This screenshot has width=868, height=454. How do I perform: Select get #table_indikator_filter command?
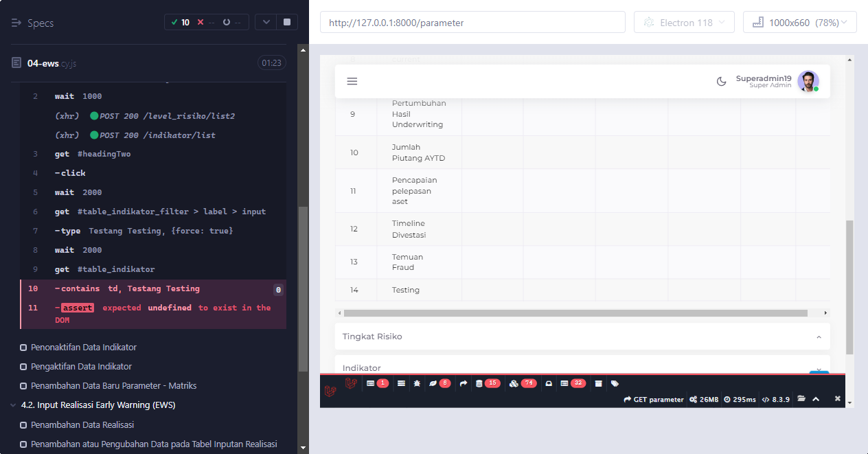click(154, 212)
